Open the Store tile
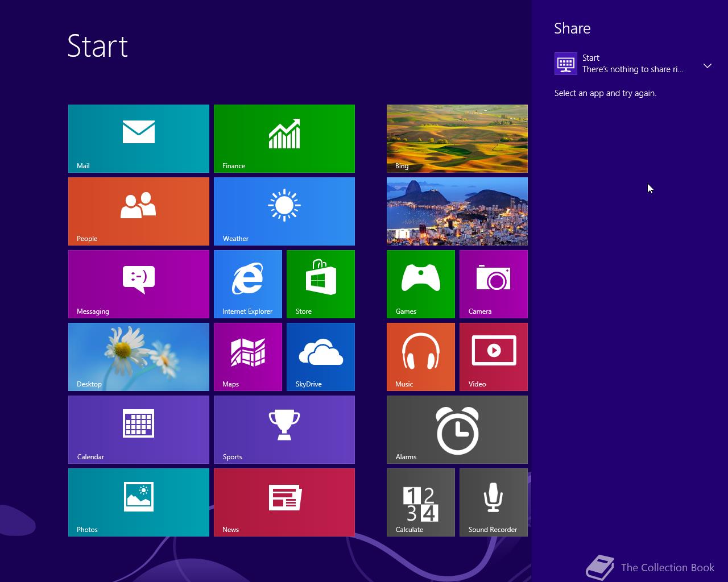Screen dimensions: 728x582 [321, 284]
